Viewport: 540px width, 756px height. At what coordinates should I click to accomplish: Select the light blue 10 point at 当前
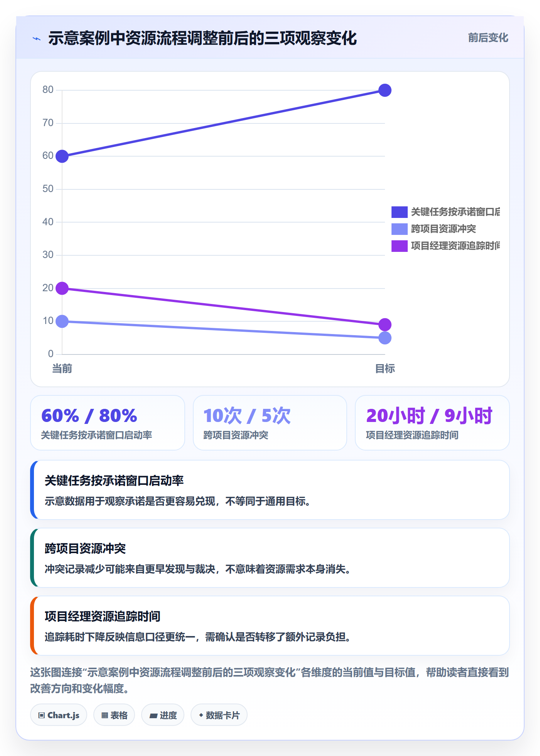click(x=62, y=321)
